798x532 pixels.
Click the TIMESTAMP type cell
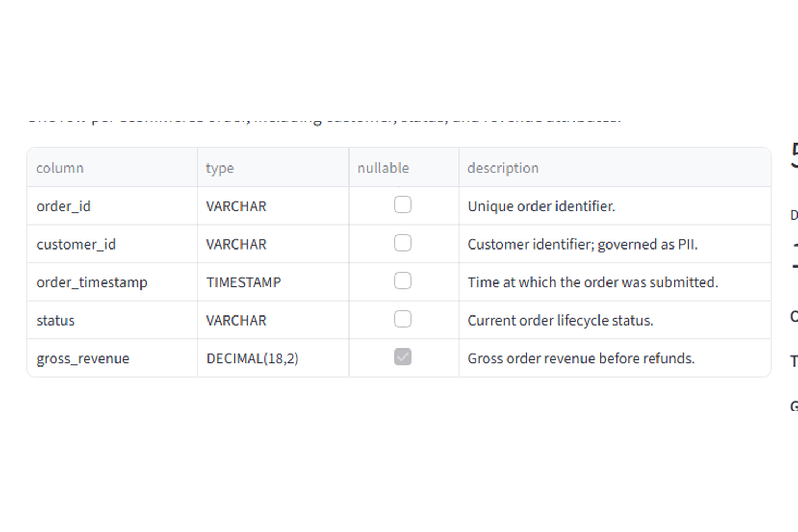pyautogui.click(x=273, y=282)
